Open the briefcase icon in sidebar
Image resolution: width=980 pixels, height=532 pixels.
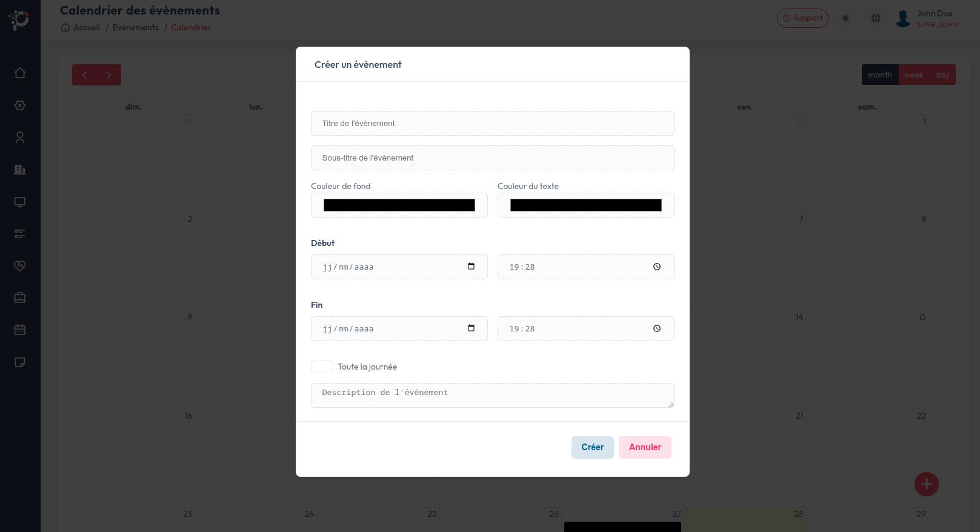(20, 298)
